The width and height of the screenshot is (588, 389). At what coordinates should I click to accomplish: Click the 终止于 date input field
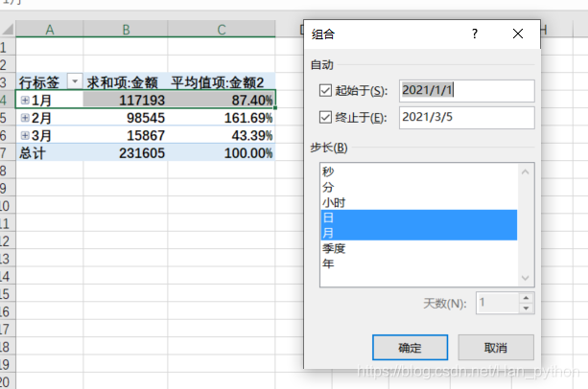(467, 118)
